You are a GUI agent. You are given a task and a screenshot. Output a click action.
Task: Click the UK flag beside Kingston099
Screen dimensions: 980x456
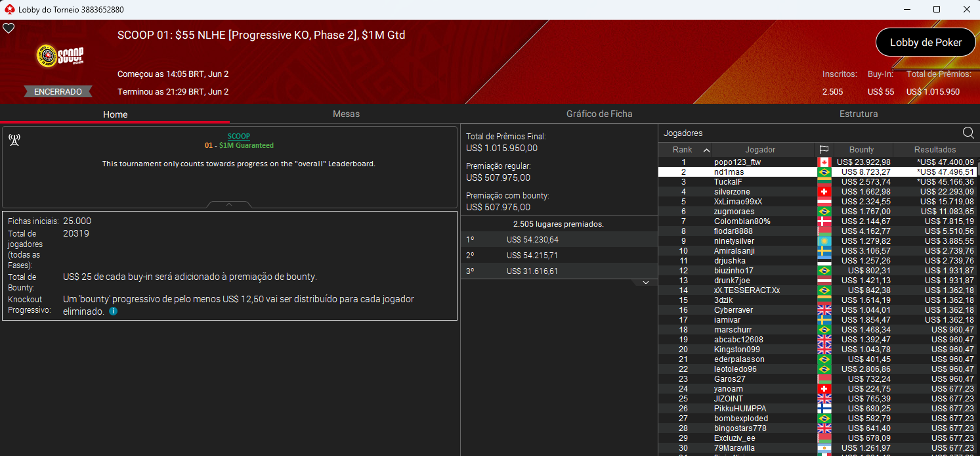click(824, 350)
